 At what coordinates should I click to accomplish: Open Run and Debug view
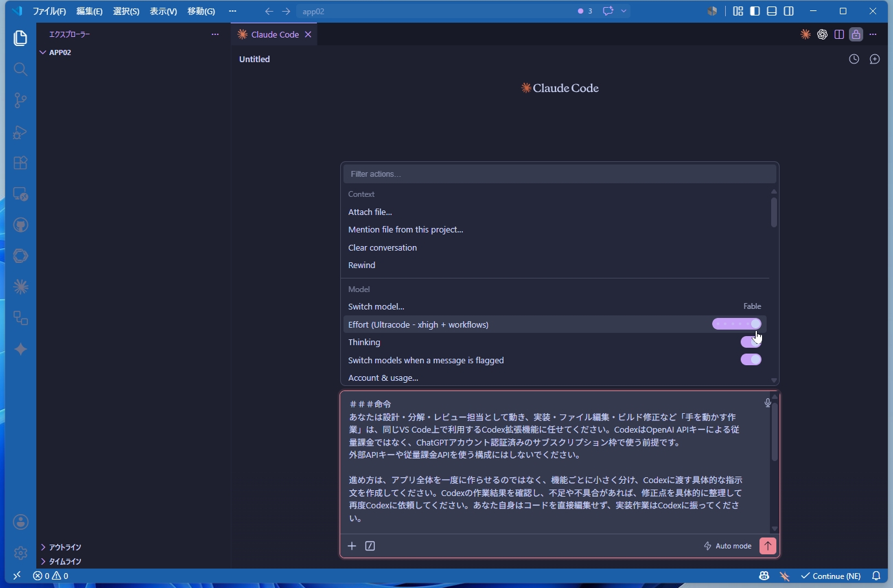point(21,131)
